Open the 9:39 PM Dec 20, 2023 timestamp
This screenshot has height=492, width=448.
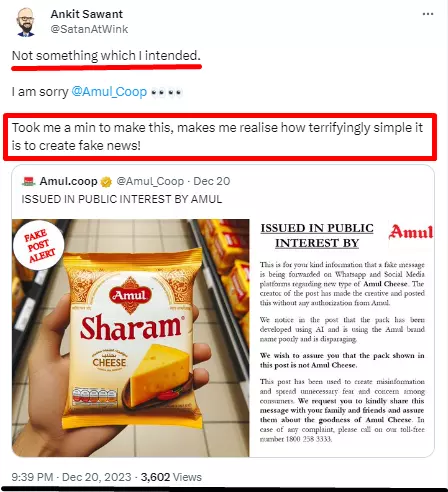(x=71, y=477)
